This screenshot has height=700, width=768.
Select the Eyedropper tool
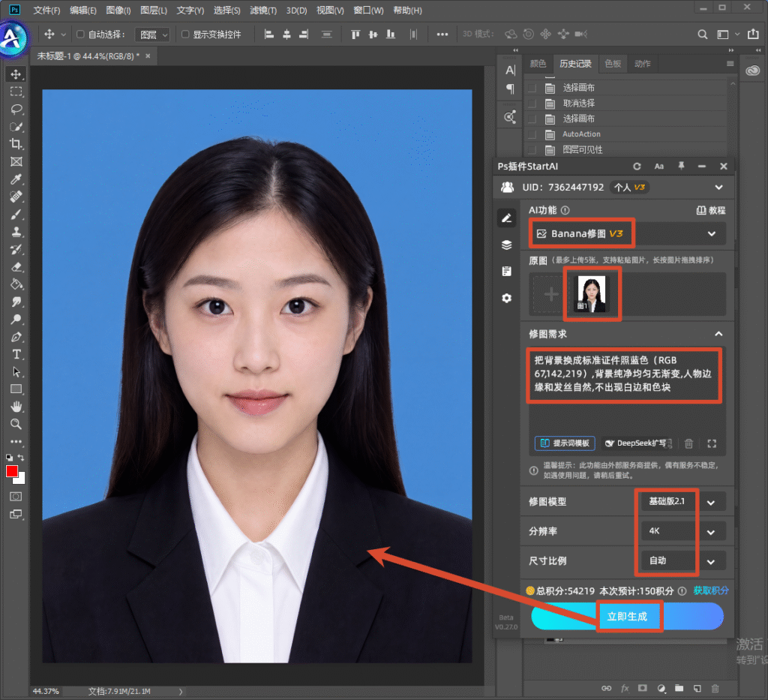coord(16,179)
